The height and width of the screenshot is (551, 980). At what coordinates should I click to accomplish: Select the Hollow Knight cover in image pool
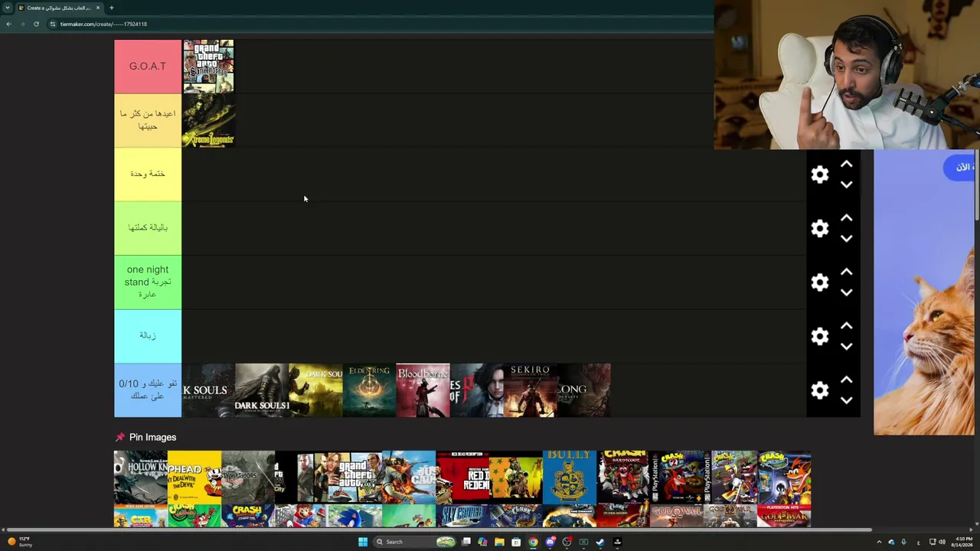[141, 478]
